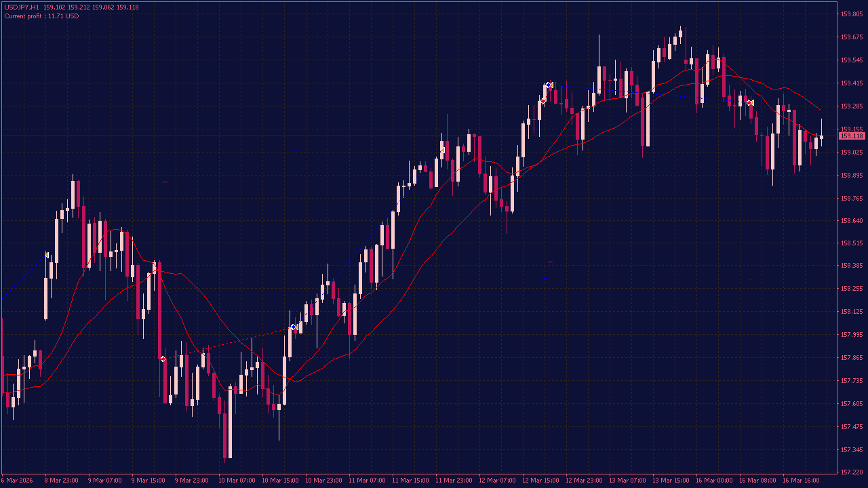Select the 8 Mar 23:00 time label

62,481
